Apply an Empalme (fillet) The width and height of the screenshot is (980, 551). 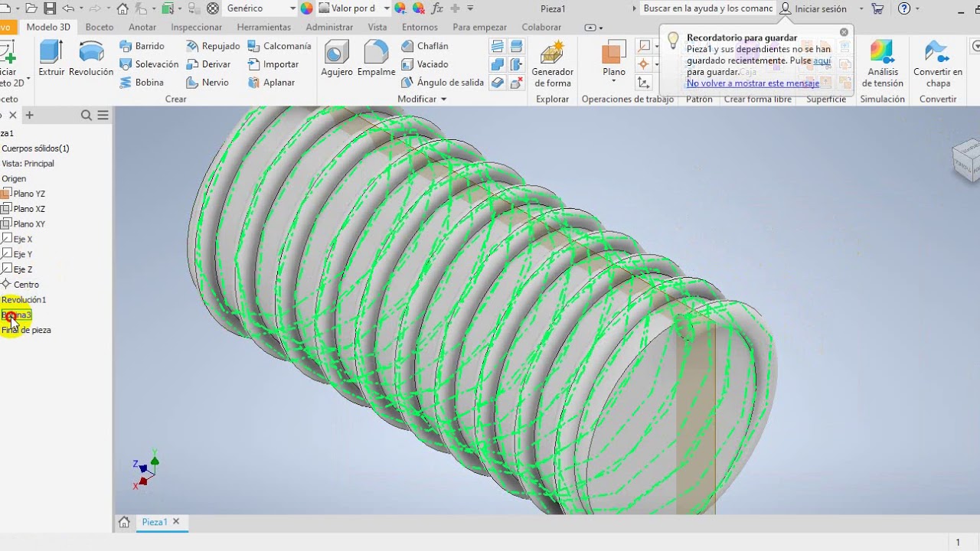tap(377, 58)
